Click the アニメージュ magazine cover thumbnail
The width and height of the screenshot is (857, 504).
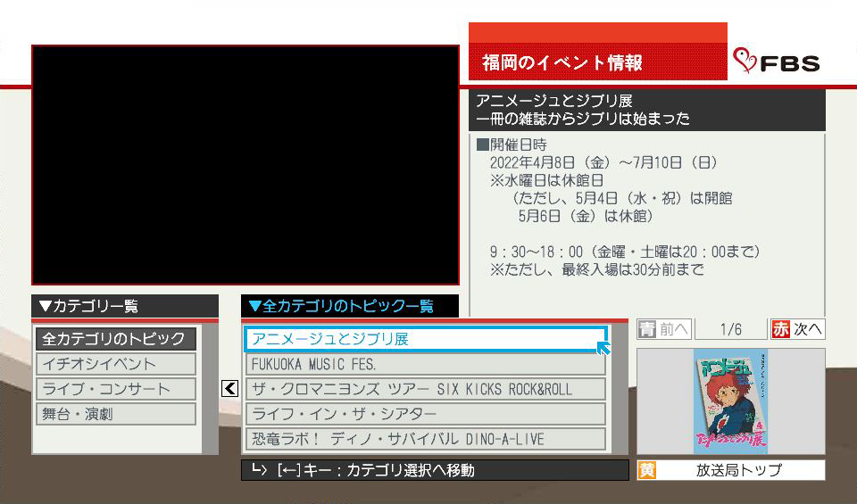click(x=731, y=401)
